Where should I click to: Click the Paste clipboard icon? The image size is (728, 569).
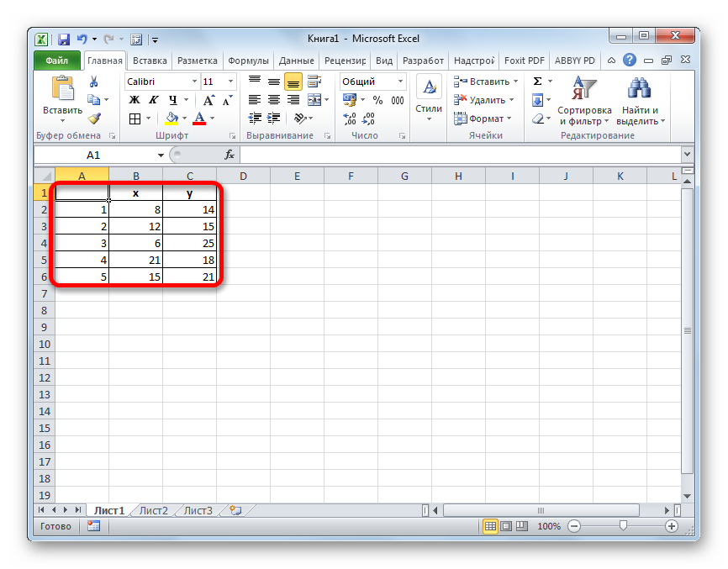pyautogui.click(x=63, y=88)
